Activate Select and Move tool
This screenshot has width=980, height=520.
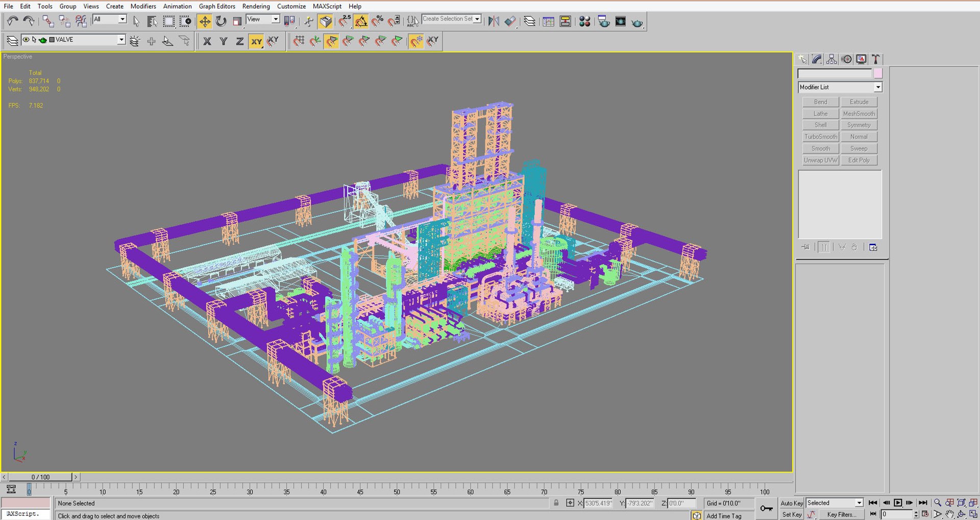coord(205,21)
